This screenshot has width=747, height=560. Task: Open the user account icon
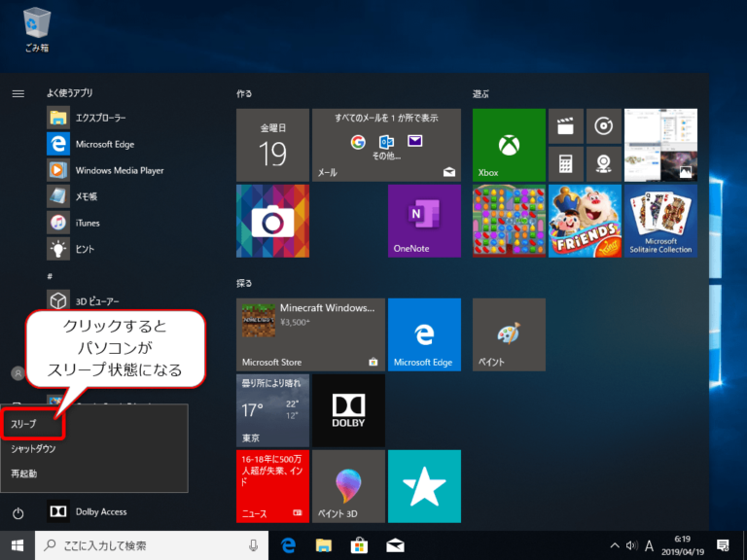point(18,373)
